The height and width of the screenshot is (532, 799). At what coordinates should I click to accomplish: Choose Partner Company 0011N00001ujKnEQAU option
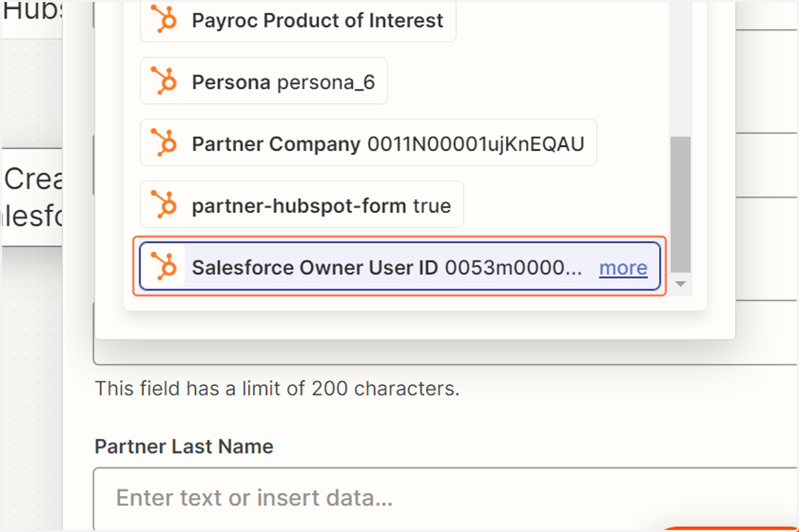tap(368, 142)
